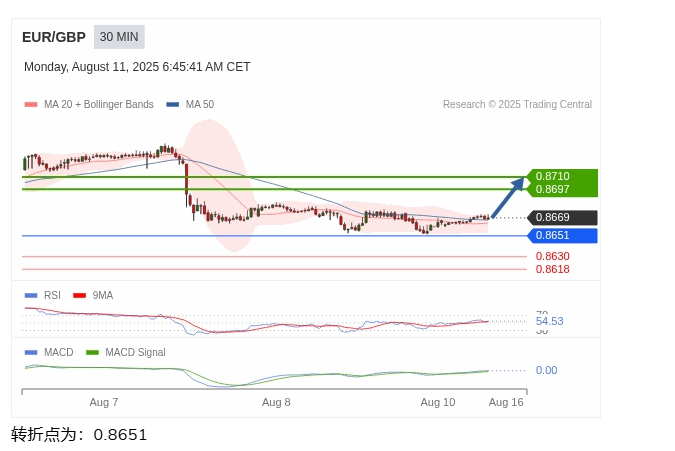Click the MACD Signal legend label
The height and width of the screenshot is (451, 675).
pos(135,352)
